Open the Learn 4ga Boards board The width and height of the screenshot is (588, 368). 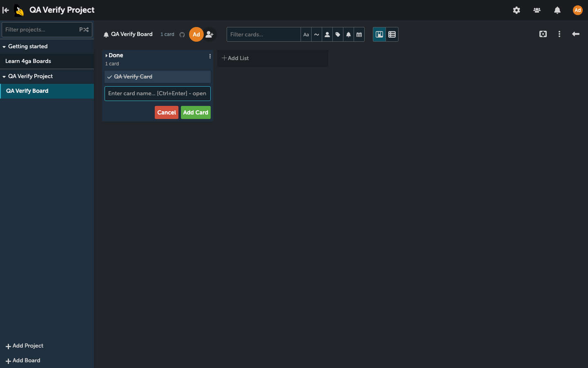[x=47, y=61]
